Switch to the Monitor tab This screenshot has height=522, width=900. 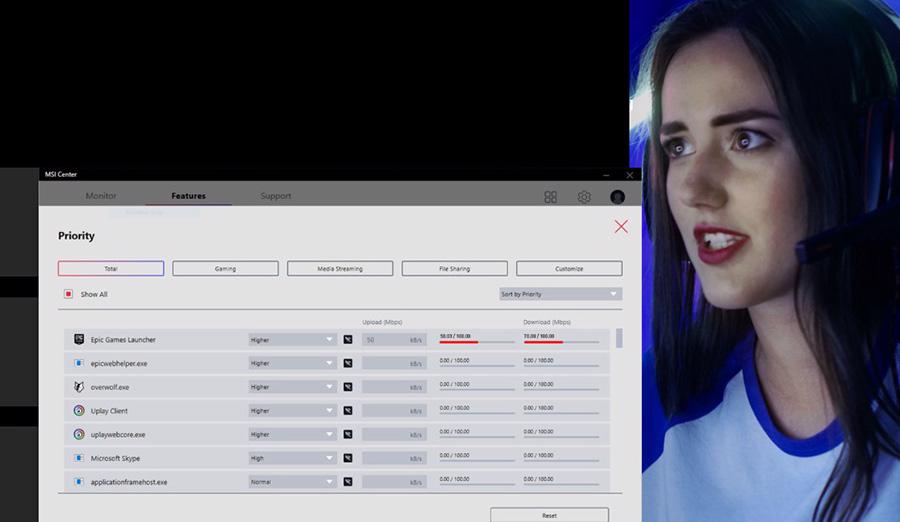click(x=101, y=196)
